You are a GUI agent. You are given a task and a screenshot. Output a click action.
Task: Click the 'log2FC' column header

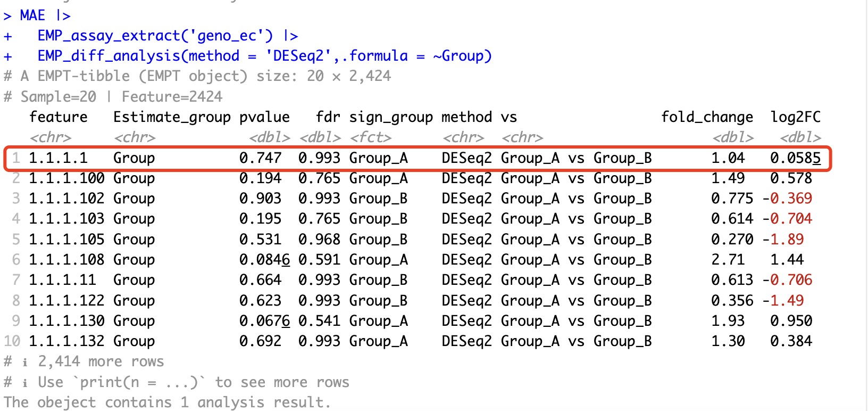pos(796,117)
